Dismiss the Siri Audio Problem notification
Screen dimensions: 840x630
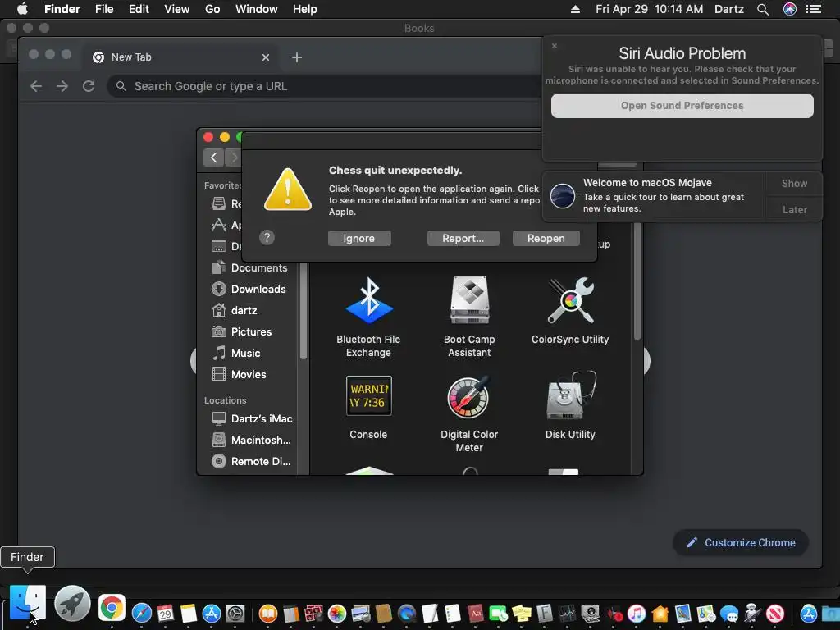tap(555, 46)
